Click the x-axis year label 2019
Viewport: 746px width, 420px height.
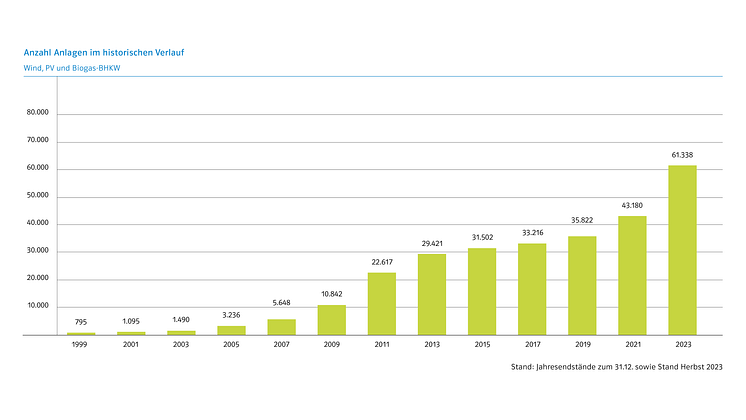click(x=583, y=344)
